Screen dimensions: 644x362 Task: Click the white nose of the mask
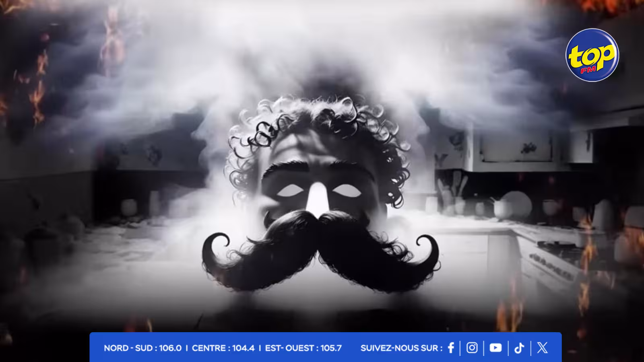(x=318, y=199)
